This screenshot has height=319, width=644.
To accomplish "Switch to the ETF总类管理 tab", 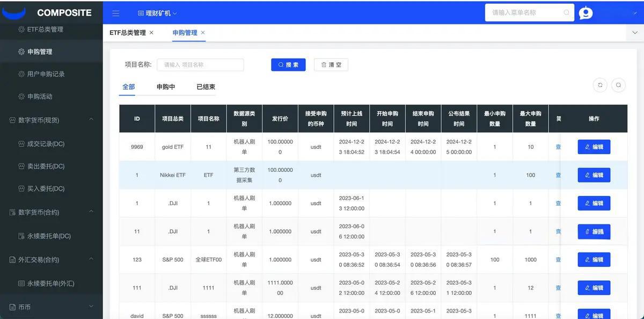I will coord(128,32).
